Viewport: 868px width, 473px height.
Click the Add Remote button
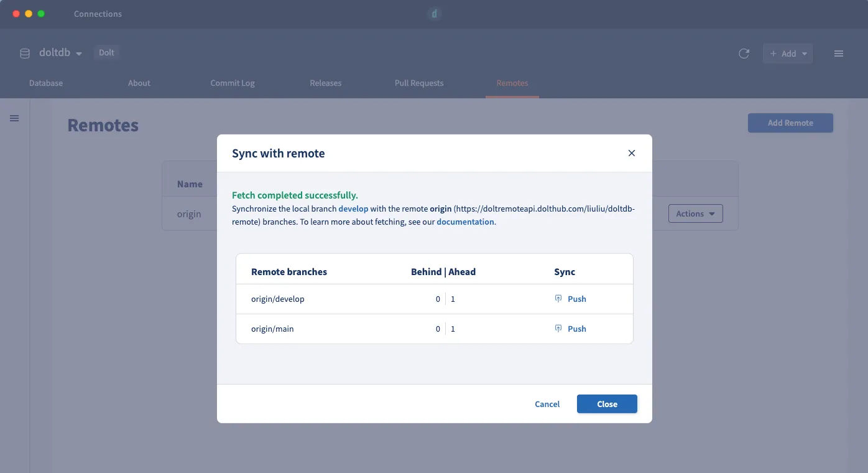pyautogui.click(x=790, y=123)
